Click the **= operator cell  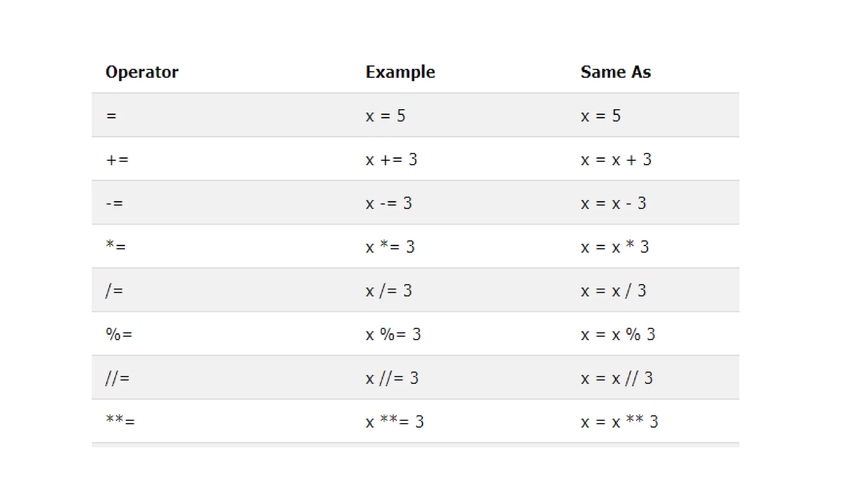[120, 421]
